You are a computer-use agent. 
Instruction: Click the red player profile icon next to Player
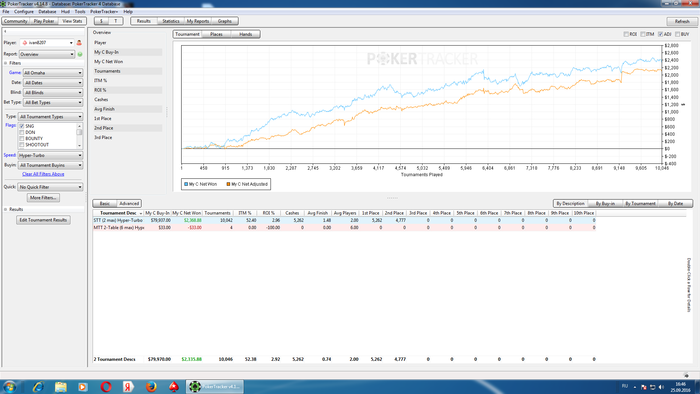(79, 43)
